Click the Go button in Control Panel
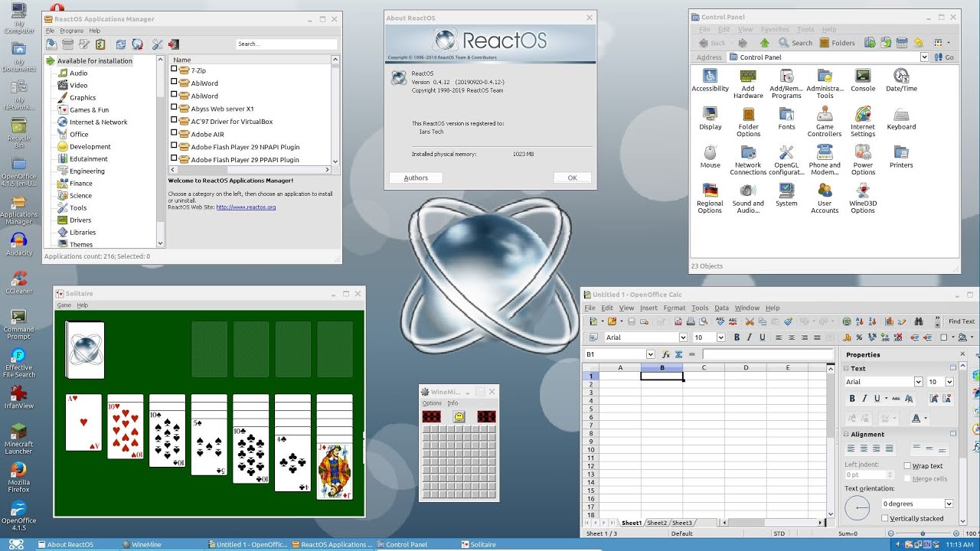980x551 pixels. click(x=944, y=57)
